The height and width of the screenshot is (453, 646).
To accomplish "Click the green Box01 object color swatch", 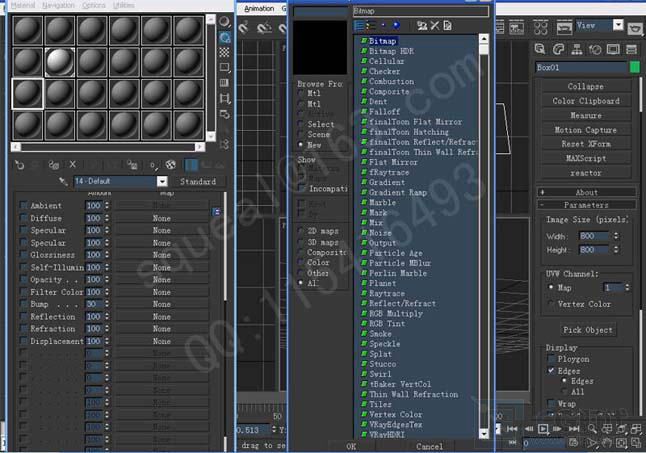I will click(x=635, y=67).
